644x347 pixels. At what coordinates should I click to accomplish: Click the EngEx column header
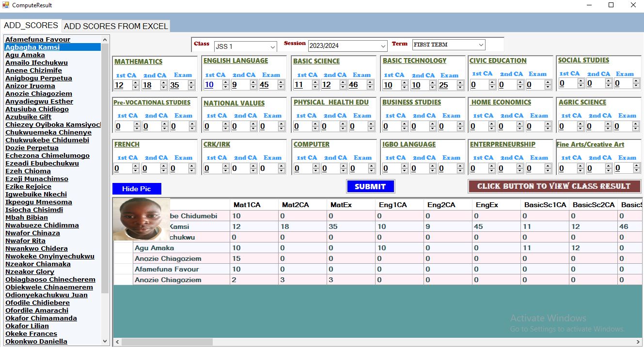pos(496,205)
